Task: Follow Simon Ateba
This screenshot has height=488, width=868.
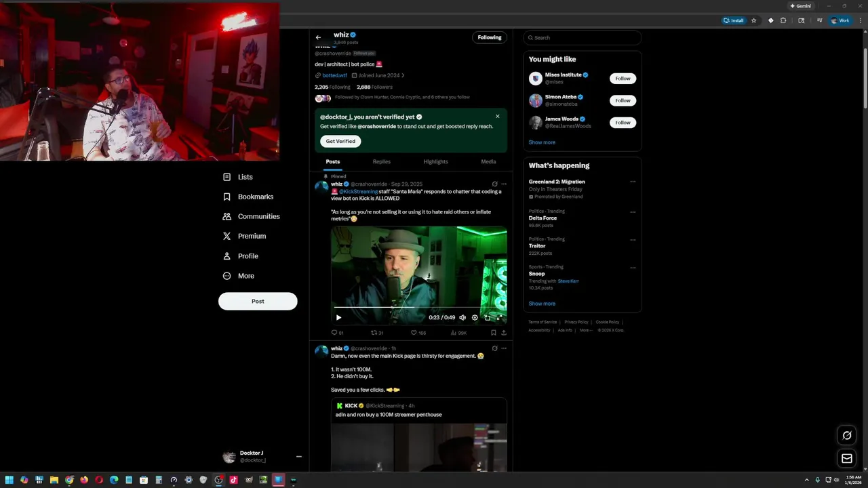Action: (623, 100)
